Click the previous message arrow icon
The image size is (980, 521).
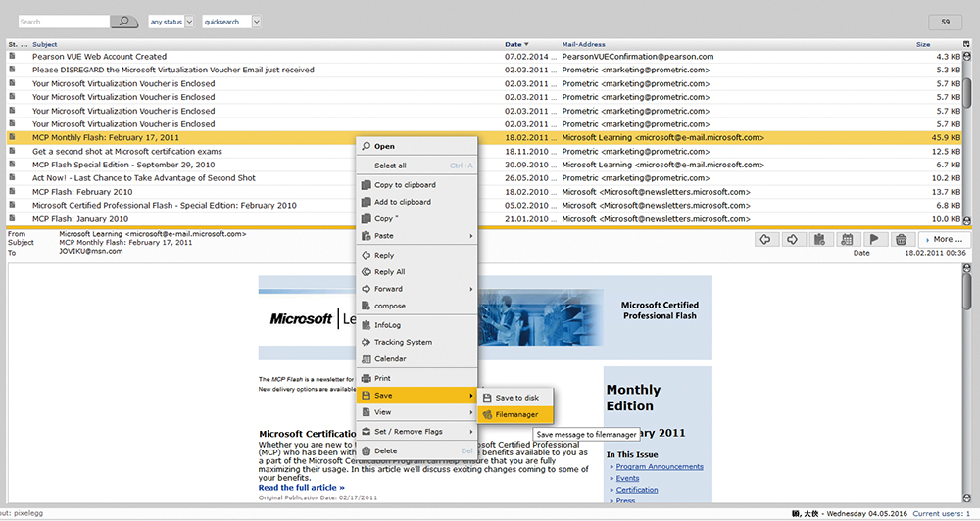tap(765, 239)
